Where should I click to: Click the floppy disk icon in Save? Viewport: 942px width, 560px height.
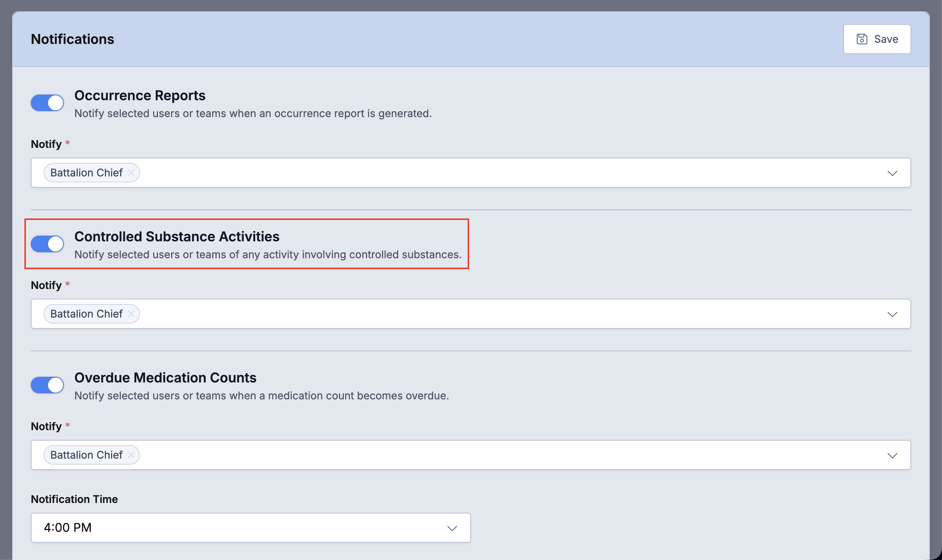coord(862,39)
